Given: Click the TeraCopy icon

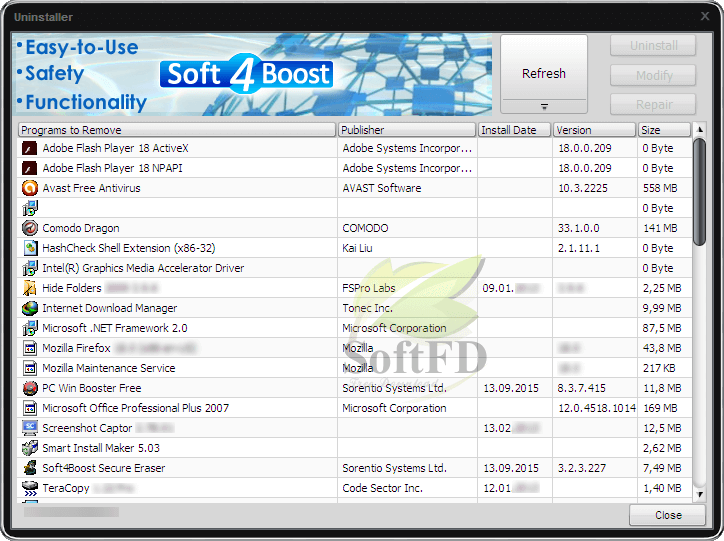Looking at the screenshot, I should pyautogui.click(x=30, y=488).
